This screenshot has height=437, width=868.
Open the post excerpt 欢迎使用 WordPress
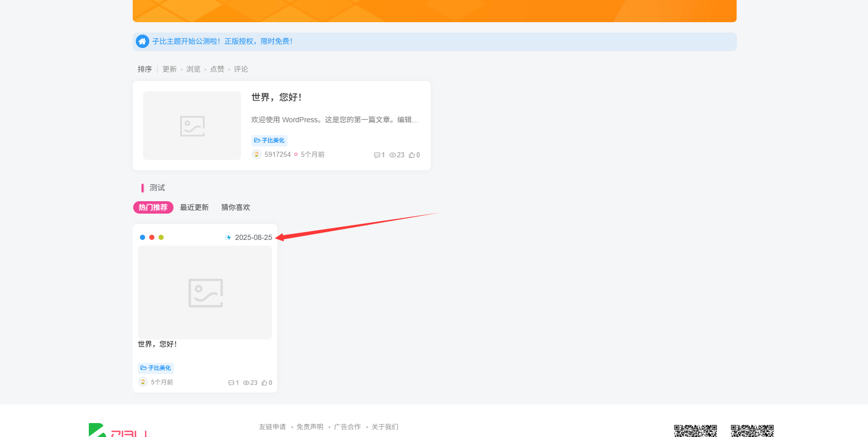click(335, 120)
